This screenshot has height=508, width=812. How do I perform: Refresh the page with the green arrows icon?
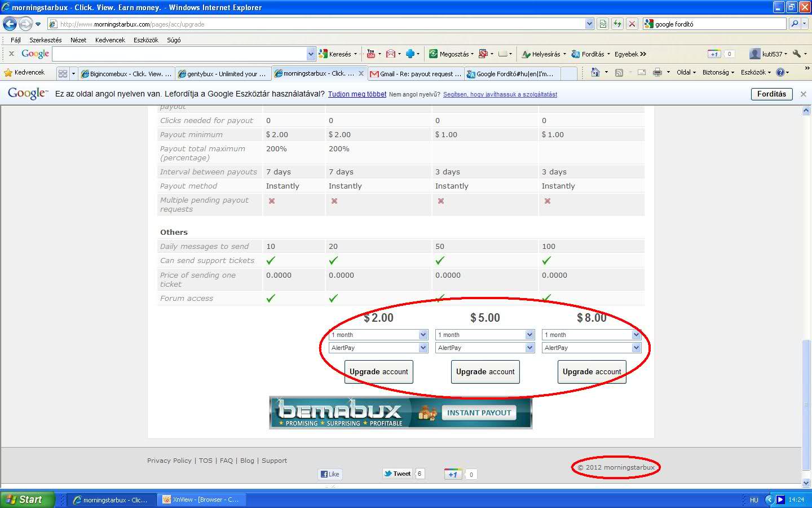coord(617,24)
